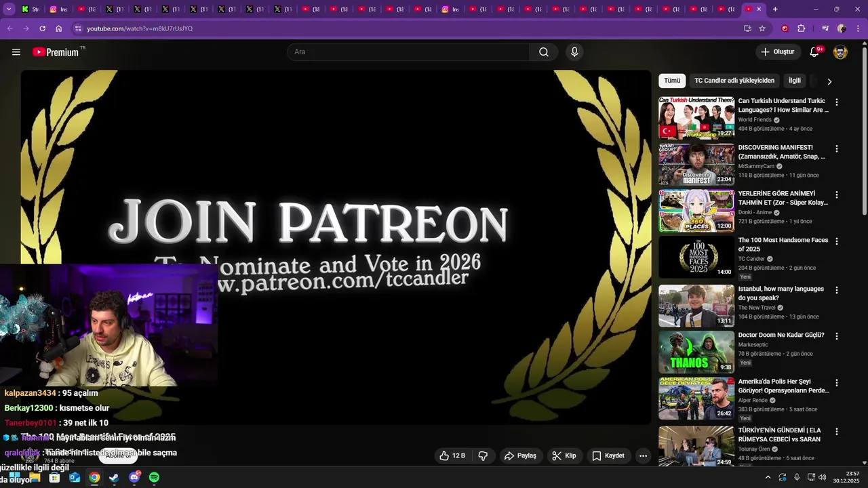Viewport: 868px width, 488px height.
Task: Select TC Candler adlı yükleyiciden chip
Action: pyautogui.click(x=734, y=81)
